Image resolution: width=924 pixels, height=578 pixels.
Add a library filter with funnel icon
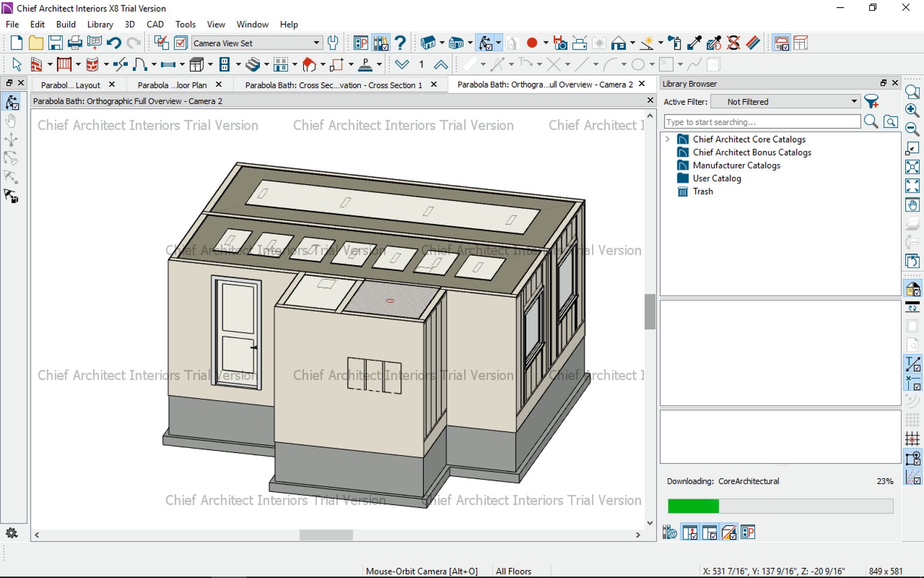coord(871,102)
